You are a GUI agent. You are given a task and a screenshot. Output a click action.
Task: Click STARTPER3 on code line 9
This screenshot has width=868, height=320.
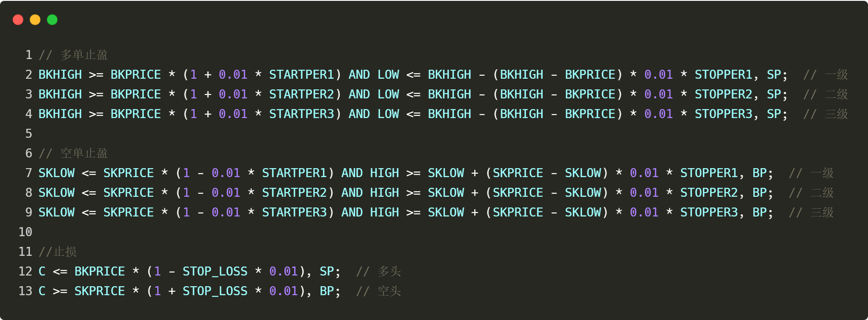point(294,212)
